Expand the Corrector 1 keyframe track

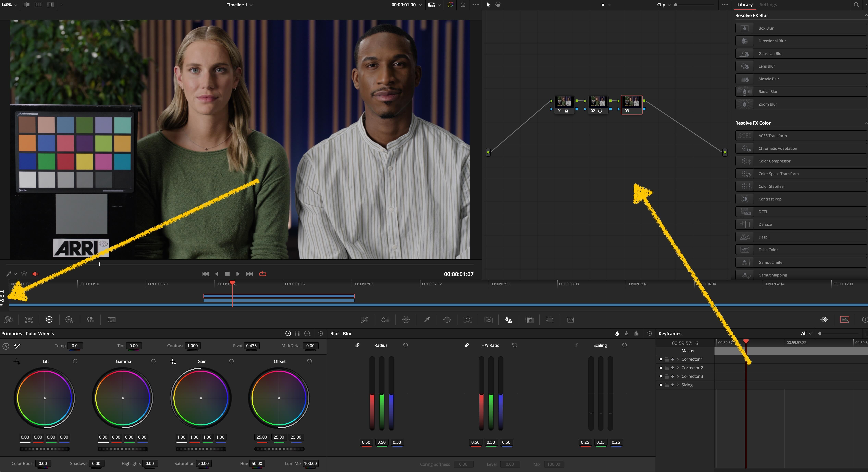click(x=678, y=359)
